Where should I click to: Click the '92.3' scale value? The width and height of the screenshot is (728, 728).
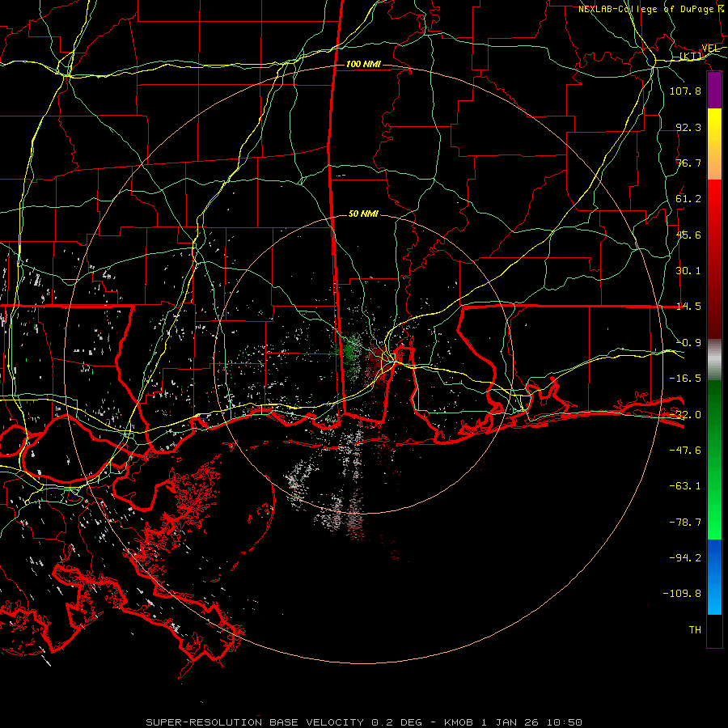(x=688, y=127)
